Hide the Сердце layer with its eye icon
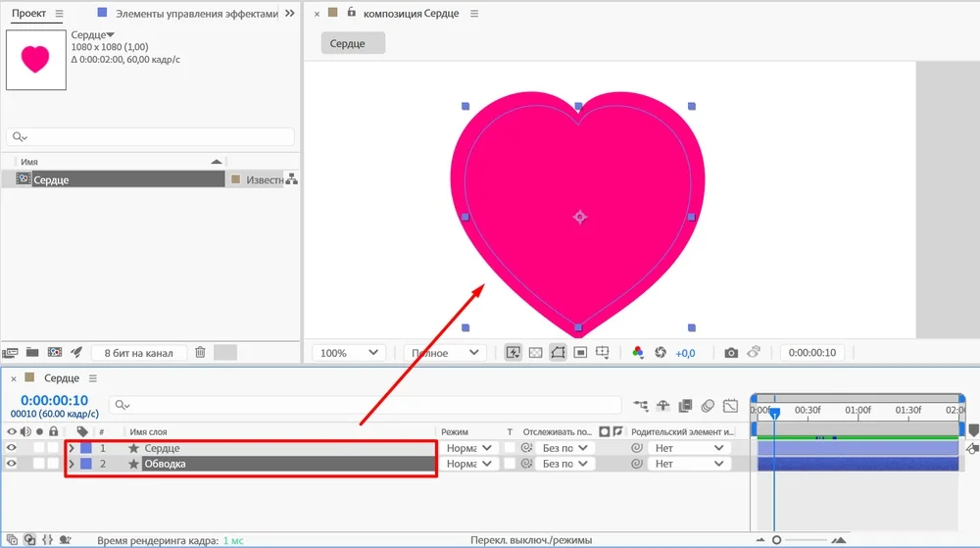The height and width of the screenshot is (548, 980). pos(12,448)
